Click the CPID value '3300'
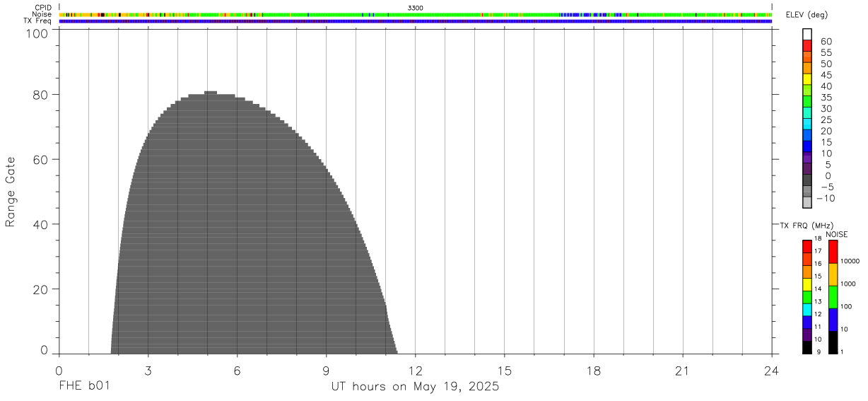Screen dimensions: 868x401 (415, 8)
